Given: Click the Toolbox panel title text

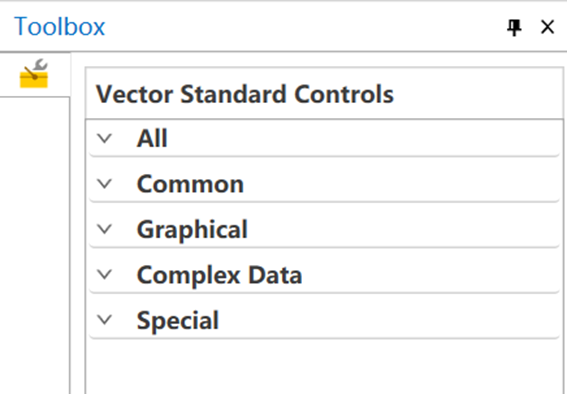Looking at the screenshot, I should pyautogui.click(x=60, y=27).
